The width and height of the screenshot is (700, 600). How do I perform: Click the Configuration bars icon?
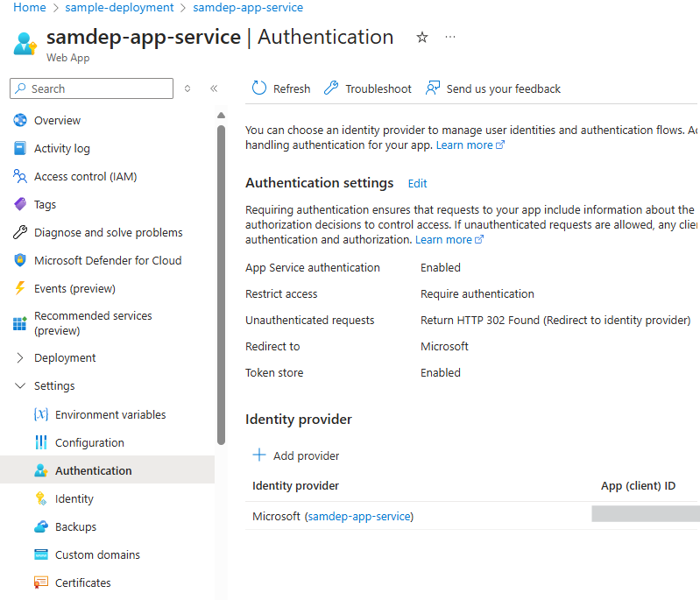coord(41,442)
